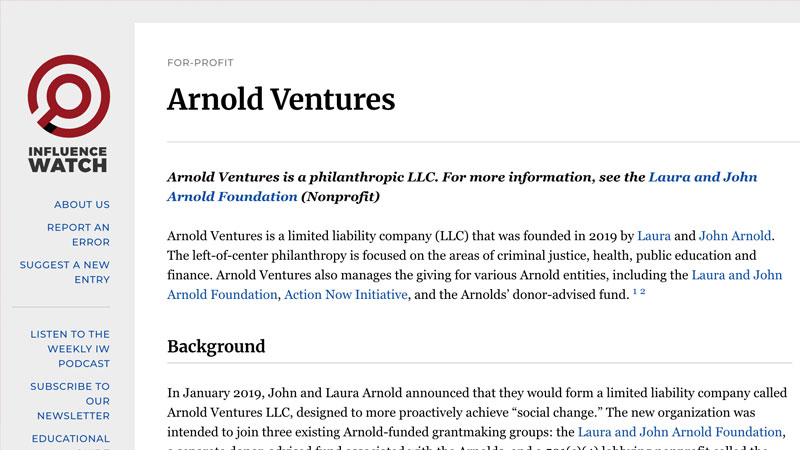The height and width of the screenshot is (450, 800).
Task: Open the John Arnold profile link
Action: coord(735,237)
